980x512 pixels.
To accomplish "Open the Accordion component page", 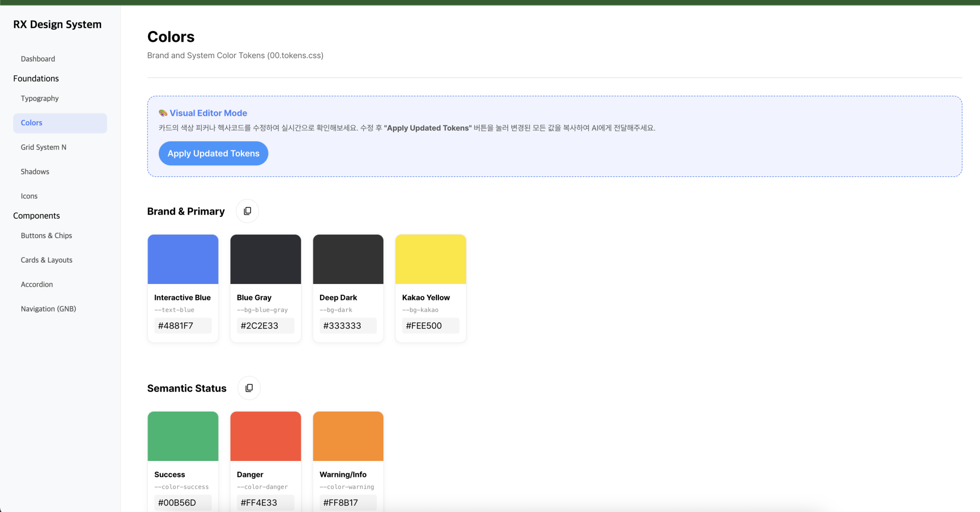I will tap(37, 285).
